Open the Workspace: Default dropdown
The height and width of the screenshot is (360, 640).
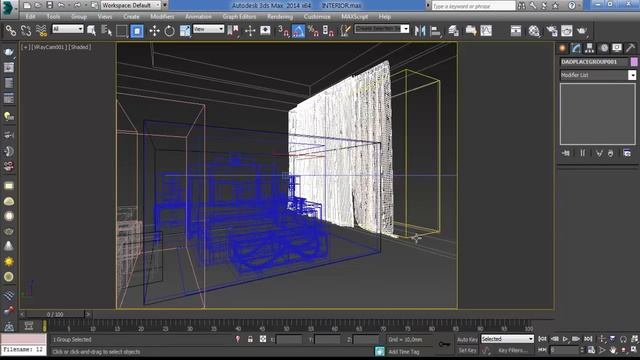click(x=131, y=5)
